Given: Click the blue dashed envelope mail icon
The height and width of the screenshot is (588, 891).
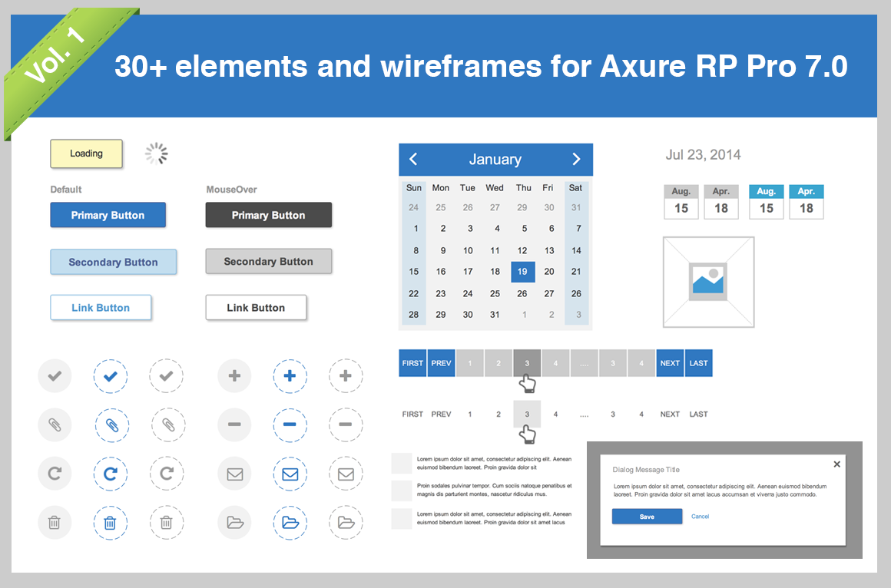Looking at the screenshot, I should [290, 474].
